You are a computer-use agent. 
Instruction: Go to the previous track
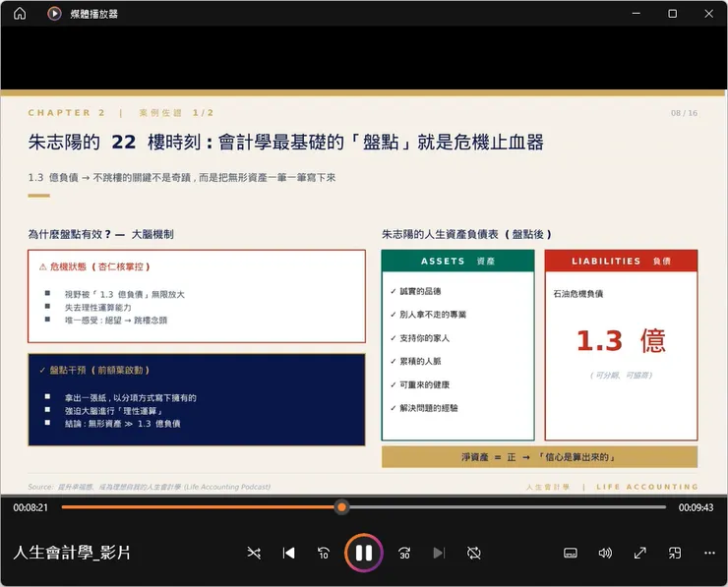[289, 553]
